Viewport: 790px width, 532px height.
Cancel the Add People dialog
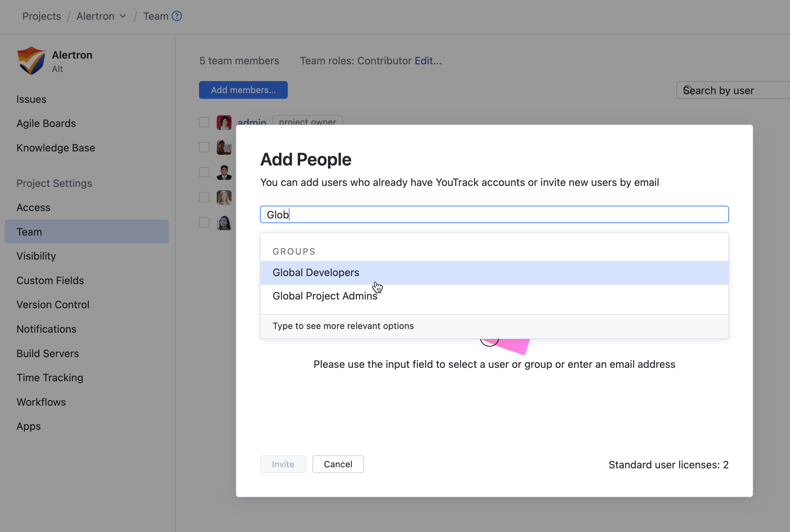coord(338,464)
